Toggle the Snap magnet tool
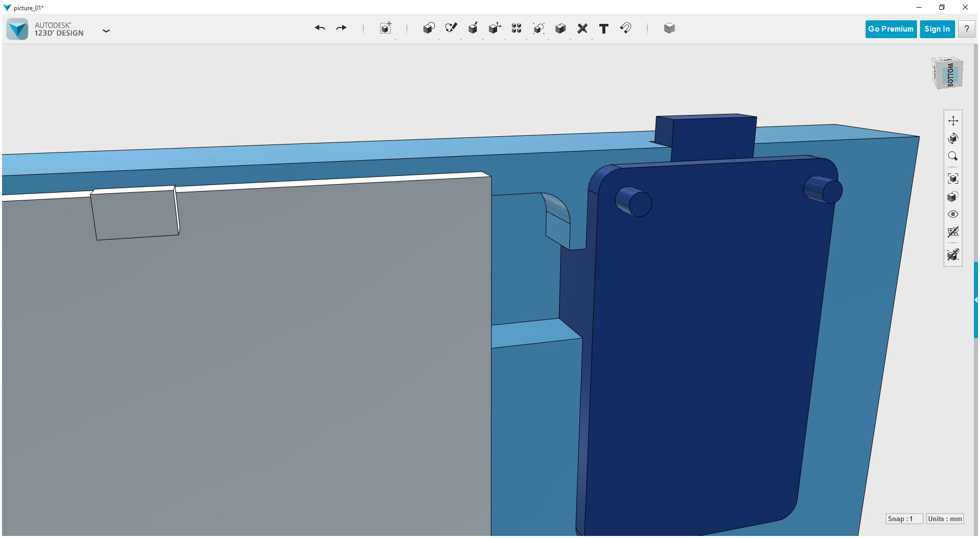Viewport: 980px width, 538px height. pyautogui.click(x=626, y=28)
